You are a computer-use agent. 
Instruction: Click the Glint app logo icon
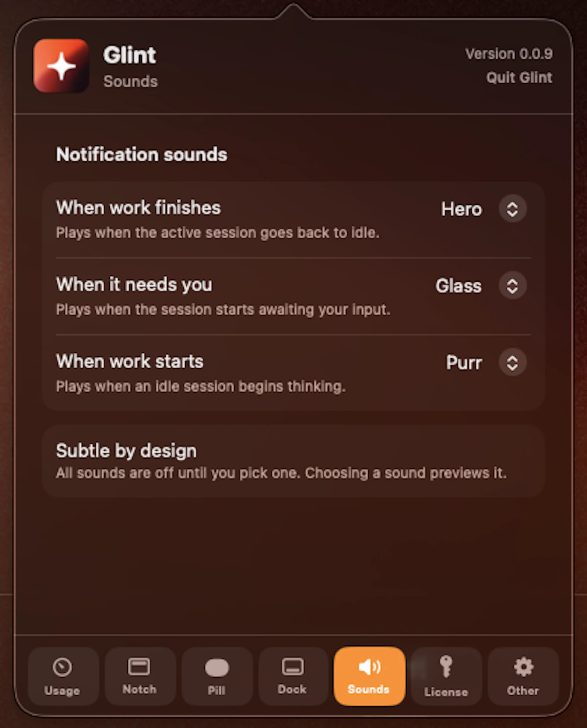click(x=61, y=66)
